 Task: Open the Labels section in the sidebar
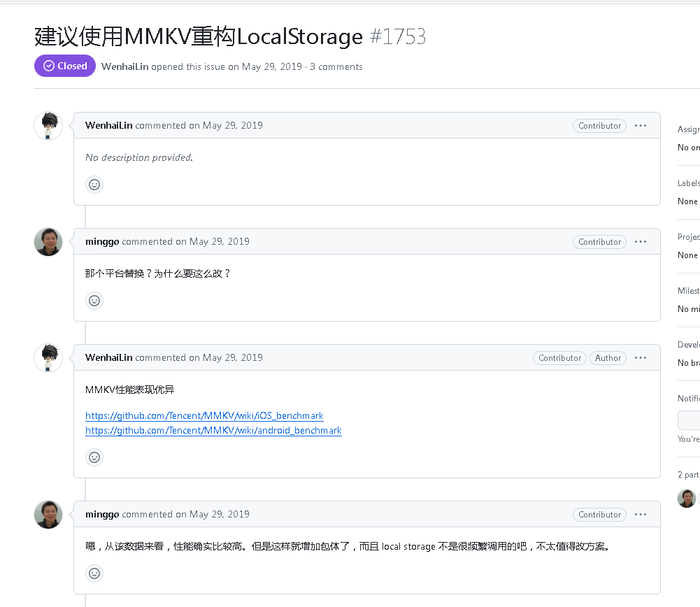click(688, 183)
